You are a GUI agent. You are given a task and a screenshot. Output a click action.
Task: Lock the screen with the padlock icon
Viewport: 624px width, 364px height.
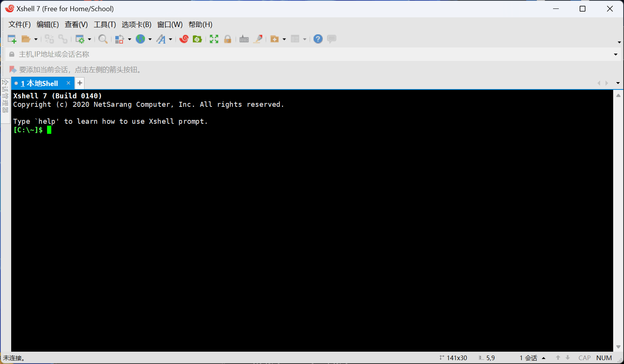[228, 39]
